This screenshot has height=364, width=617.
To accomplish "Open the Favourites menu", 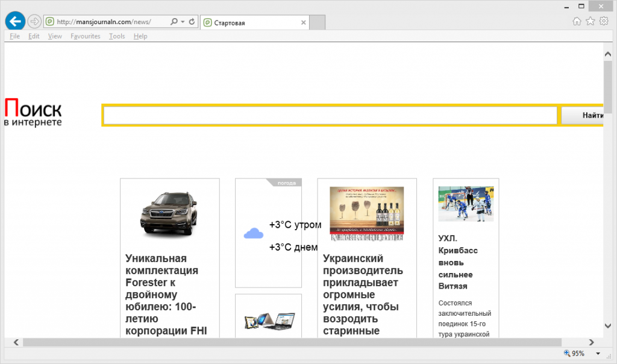I will (x=85, y=36).
